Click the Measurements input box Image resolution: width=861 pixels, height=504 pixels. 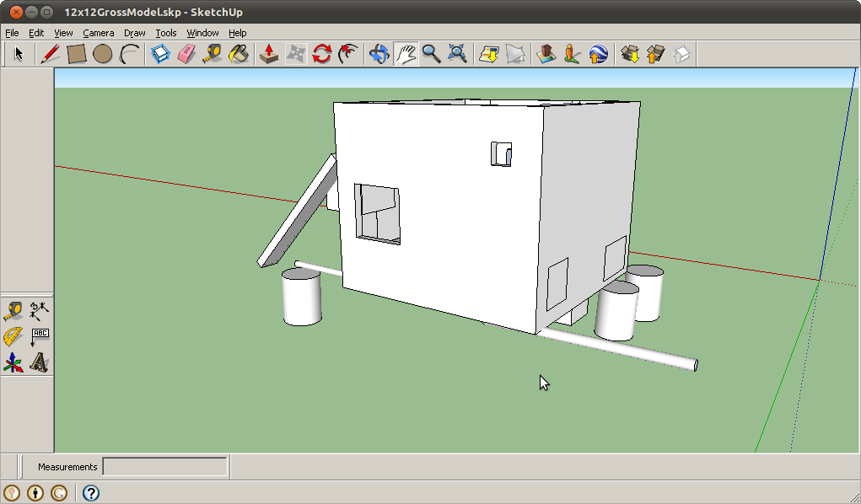164,467
